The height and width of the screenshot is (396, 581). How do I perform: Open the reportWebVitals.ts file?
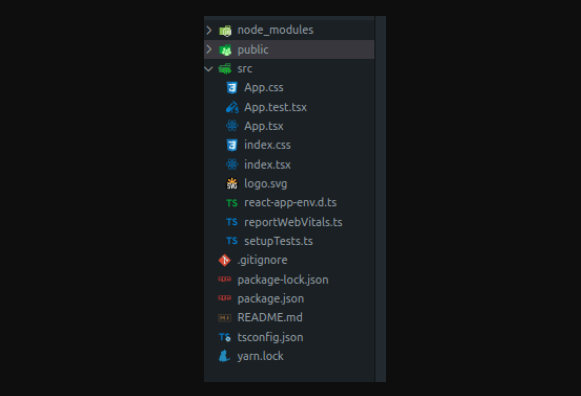(293, 222)
